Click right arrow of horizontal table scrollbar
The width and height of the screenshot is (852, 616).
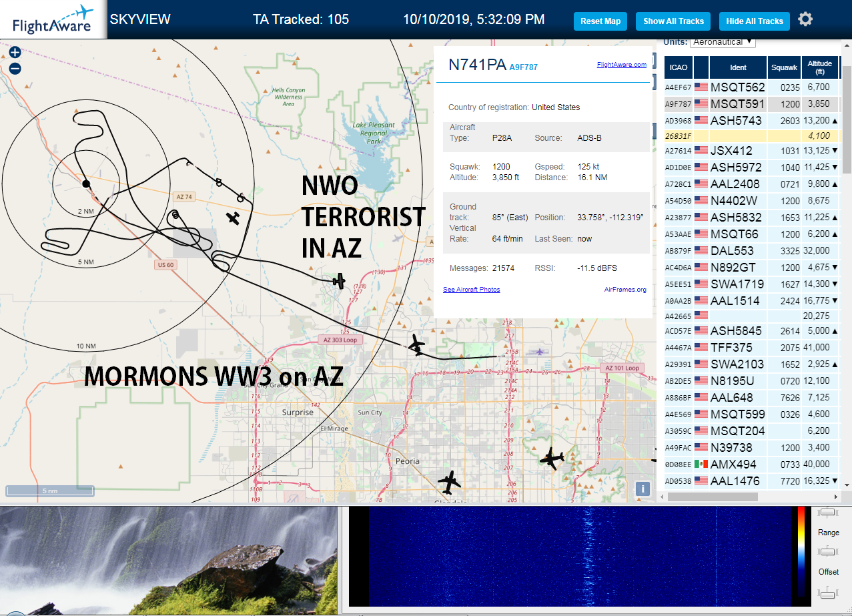click(836, 497)
